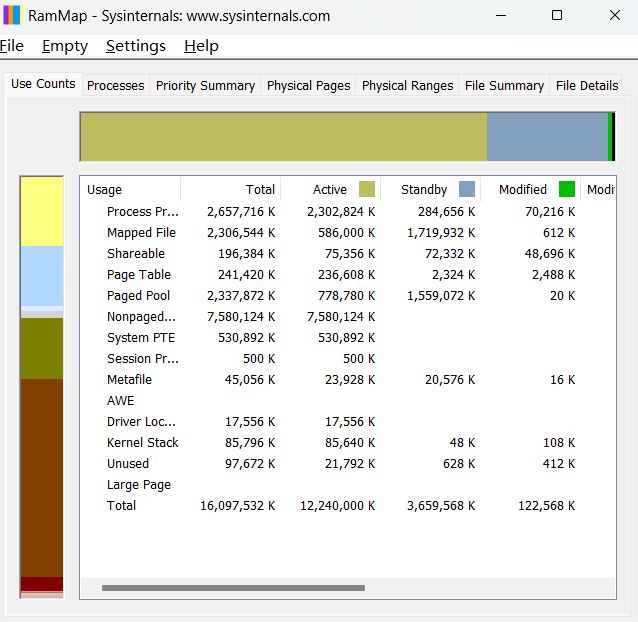The height and width of the screenshot is (622, 638).
Task: Minimize the RamMap window
Action: 501,15
